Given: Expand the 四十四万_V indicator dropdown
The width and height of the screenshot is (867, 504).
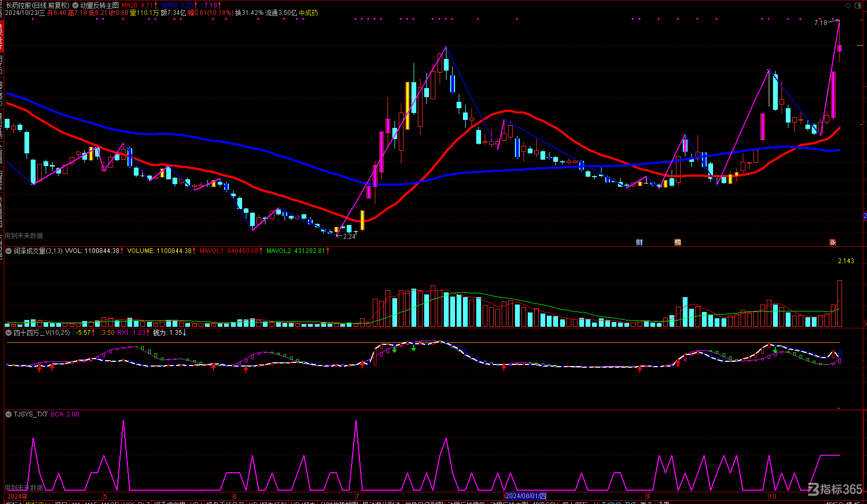Looking at the screenshot, I should coord(8,333).
